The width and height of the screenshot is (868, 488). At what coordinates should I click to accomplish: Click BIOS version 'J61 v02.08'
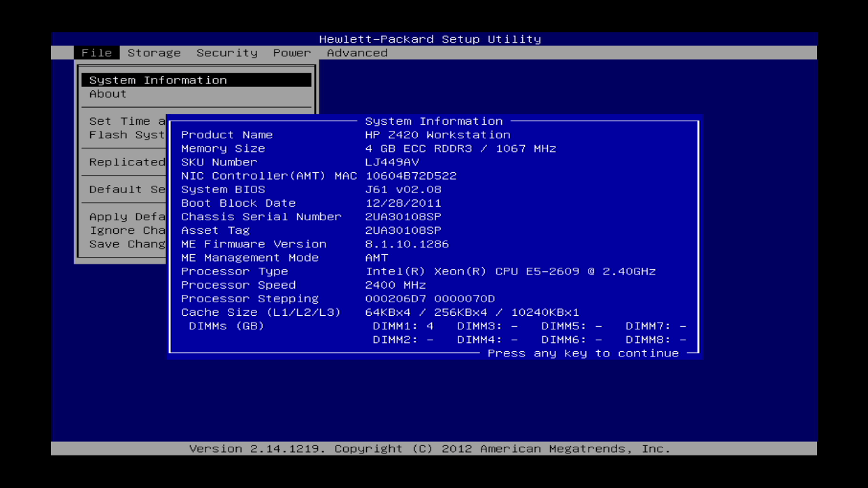(x=403, y=190)
